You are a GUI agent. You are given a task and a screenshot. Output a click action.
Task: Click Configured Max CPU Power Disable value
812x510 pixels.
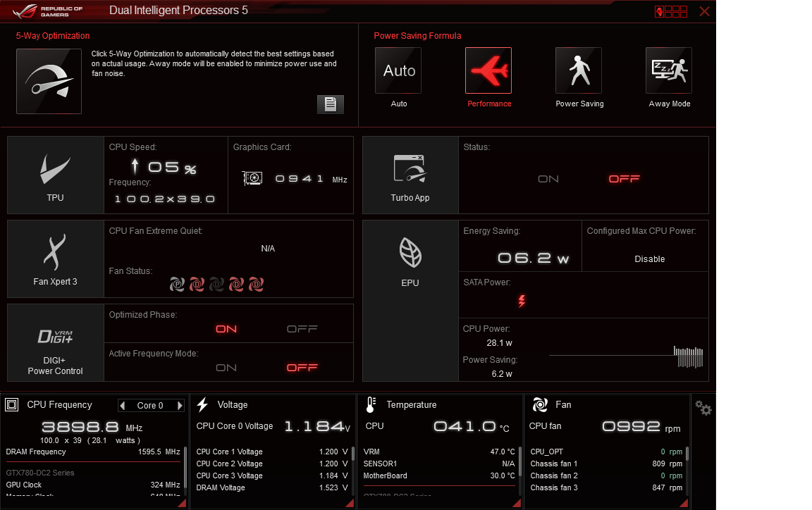[649, 259]
